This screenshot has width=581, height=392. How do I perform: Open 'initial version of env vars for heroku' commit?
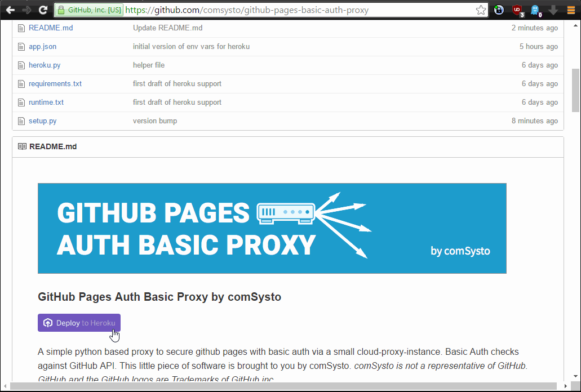click(191, 47)
